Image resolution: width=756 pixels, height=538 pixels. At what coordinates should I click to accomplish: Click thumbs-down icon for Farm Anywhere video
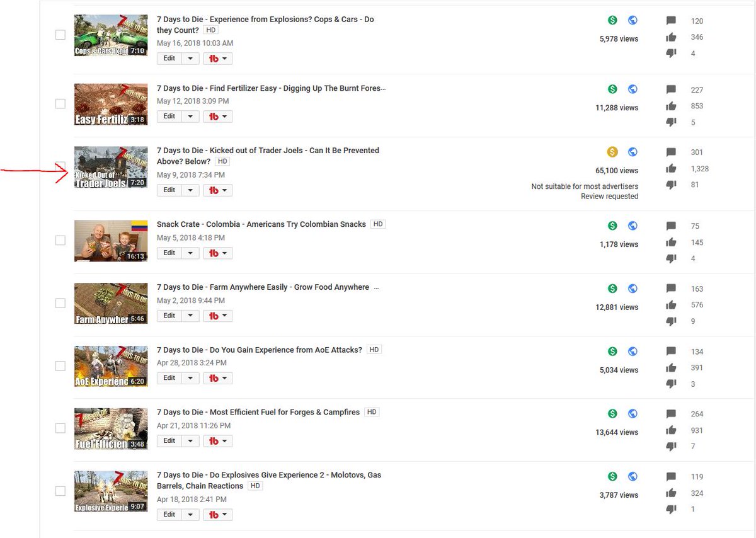pyautogui.click(x=671, y=321)
